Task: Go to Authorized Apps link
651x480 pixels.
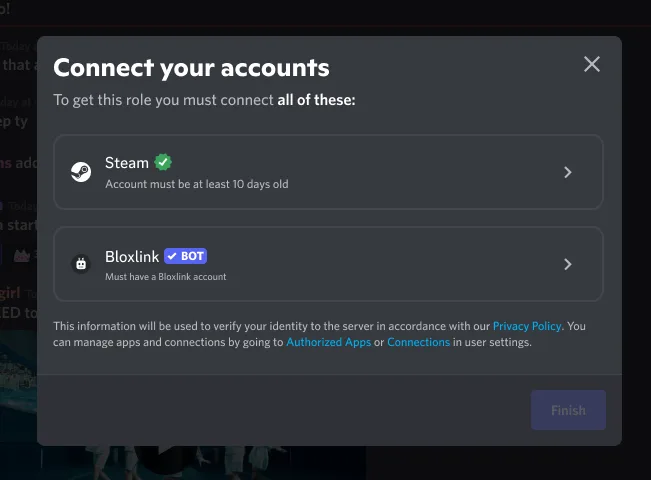Action: click(328, 342)
